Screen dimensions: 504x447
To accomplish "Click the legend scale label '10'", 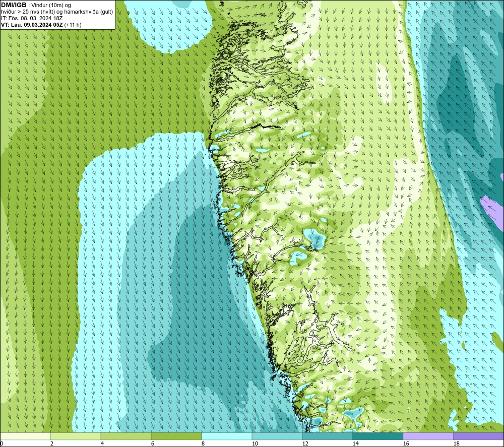I will (255, 444).
